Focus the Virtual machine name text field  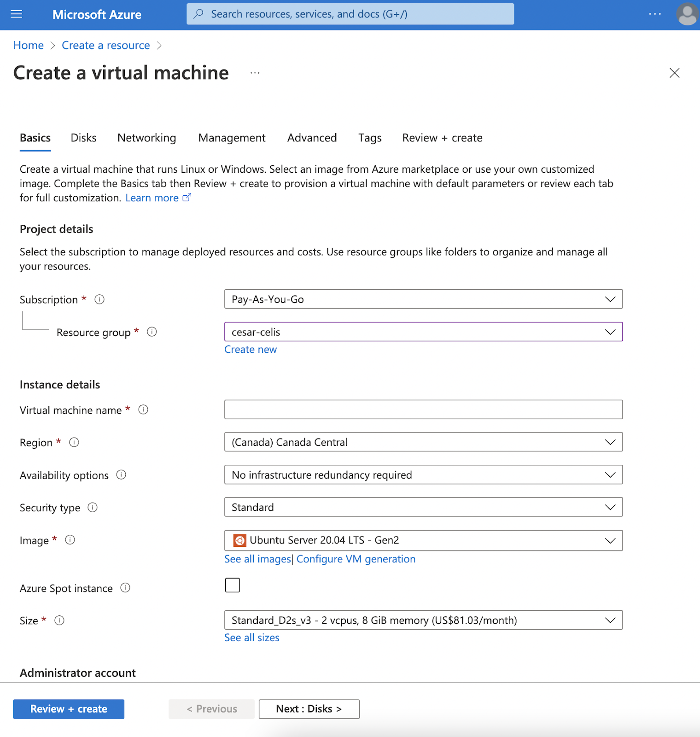pyautogui.click(x=423, y=409)
